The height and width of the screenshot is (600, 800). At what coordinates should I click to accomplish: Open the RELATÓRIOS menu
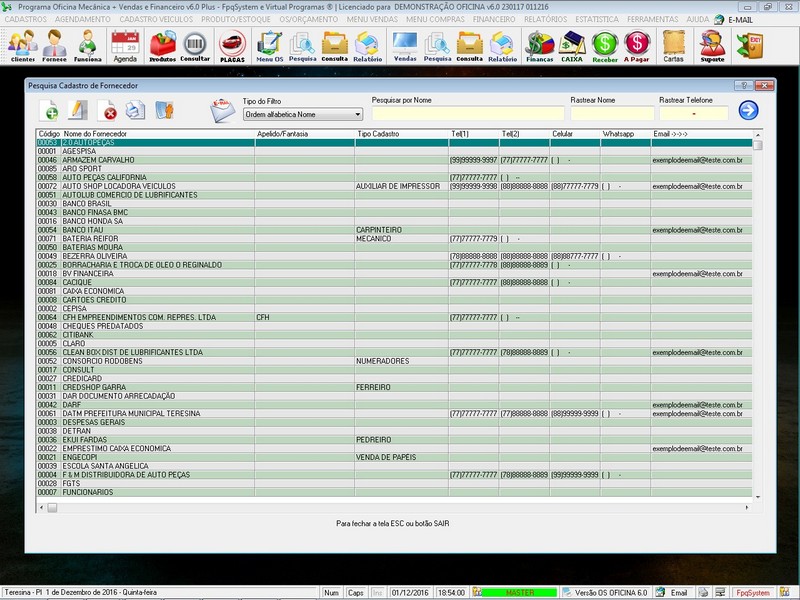coord(545,19)
